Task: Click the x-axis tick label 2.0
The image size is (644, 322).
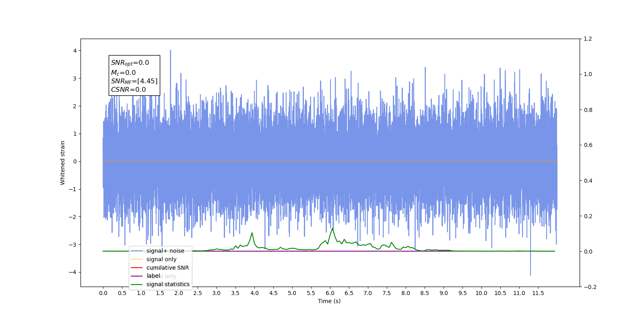Action: [x=179, y=293]
